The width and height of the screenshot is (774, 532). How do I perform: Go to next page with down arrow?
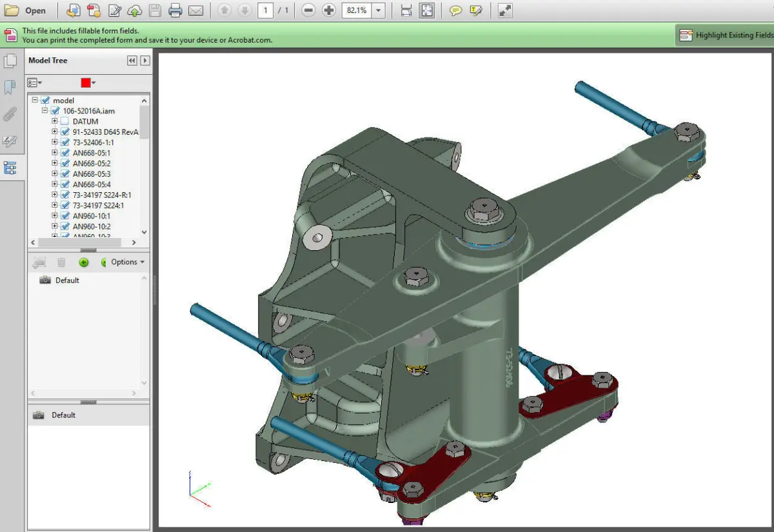coord(244,10)
